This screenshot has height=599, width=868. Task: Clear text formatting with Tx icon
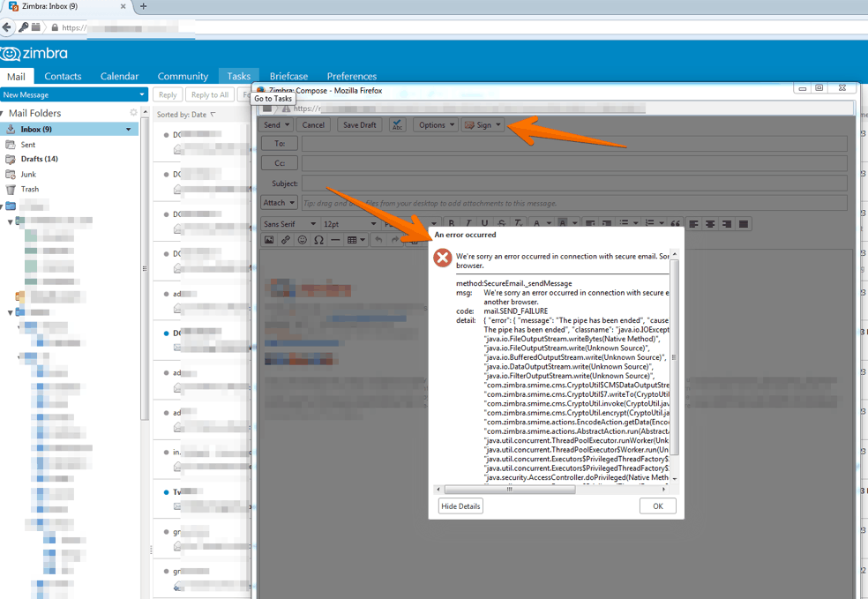[x=518, y=223]
